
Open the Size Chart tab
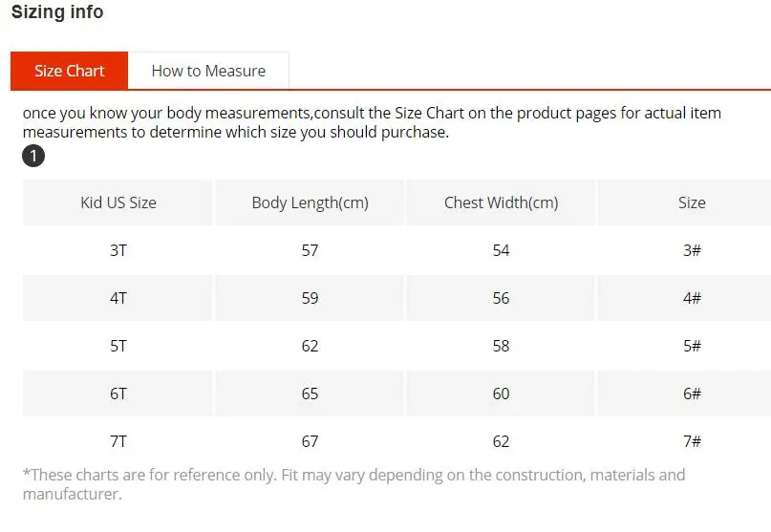click(69, 71)
